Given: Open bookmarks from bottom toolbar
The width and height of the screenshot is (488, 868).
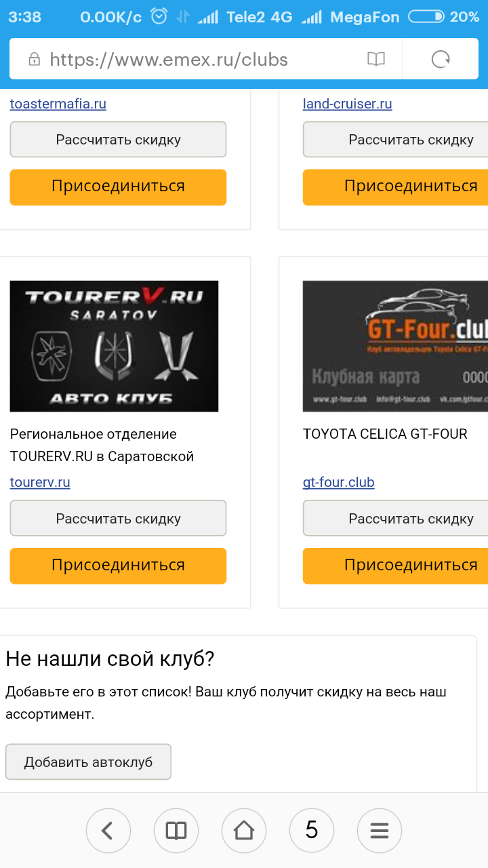Looking at the screenshot, I should click(176, 830).
